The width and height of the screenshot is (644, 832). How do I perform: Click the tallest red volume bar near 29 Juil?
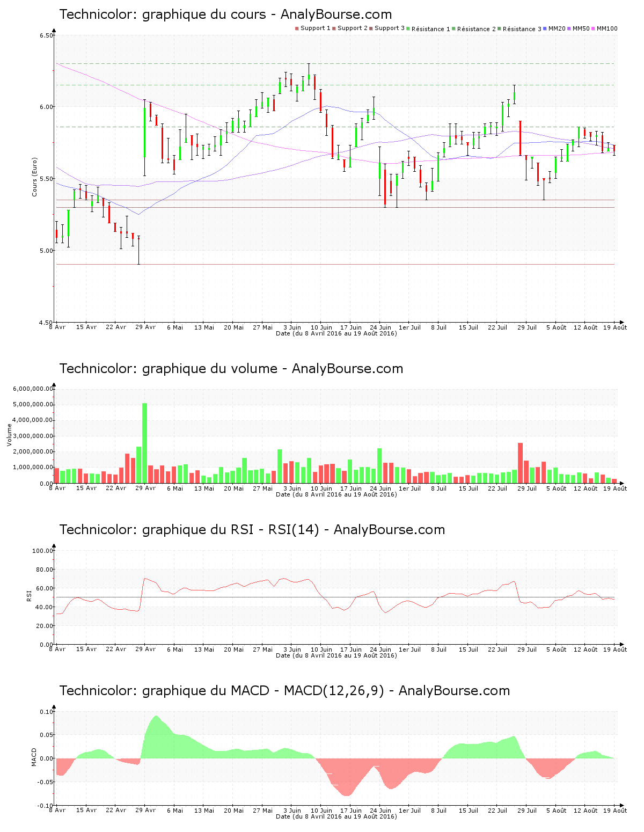pyautogui.click(x=520, y=463)
